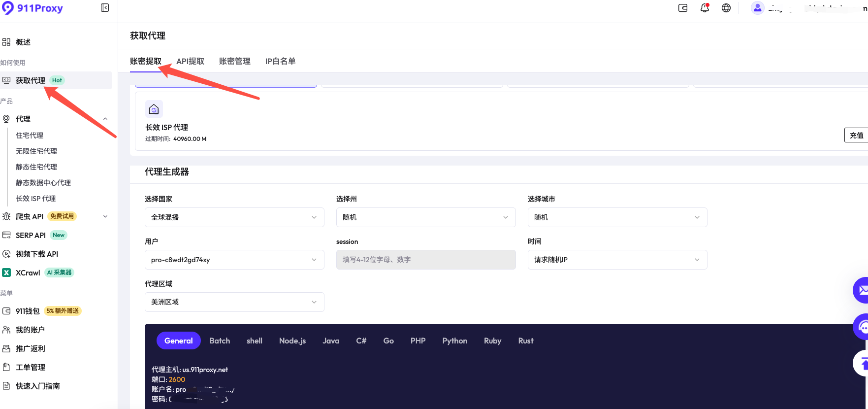Select the Go code tab
Image resolution: width=868 pixels, height=409 pixels.
point(388,341)
